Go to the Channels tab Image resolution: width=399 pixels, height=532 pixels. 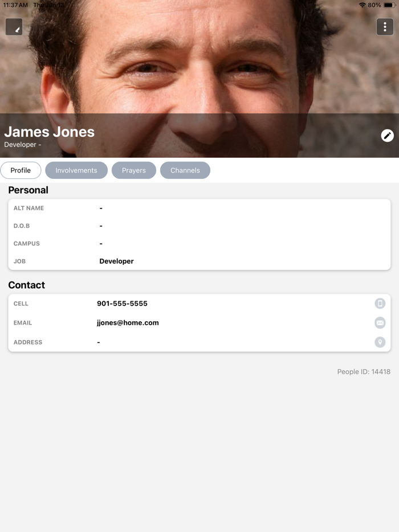(185, 170)
